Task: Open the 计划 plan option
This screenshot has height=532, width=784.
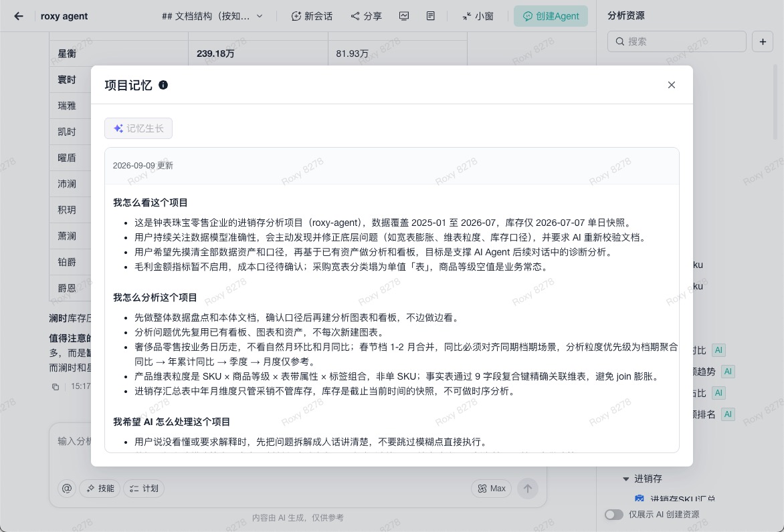Action: pos(144,488)
